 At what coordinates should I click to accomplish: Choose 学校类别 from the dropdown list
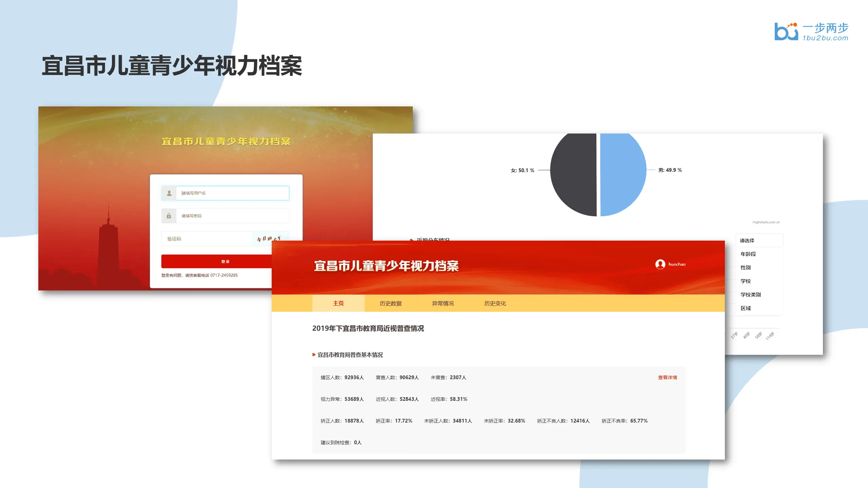click(750, 295)
